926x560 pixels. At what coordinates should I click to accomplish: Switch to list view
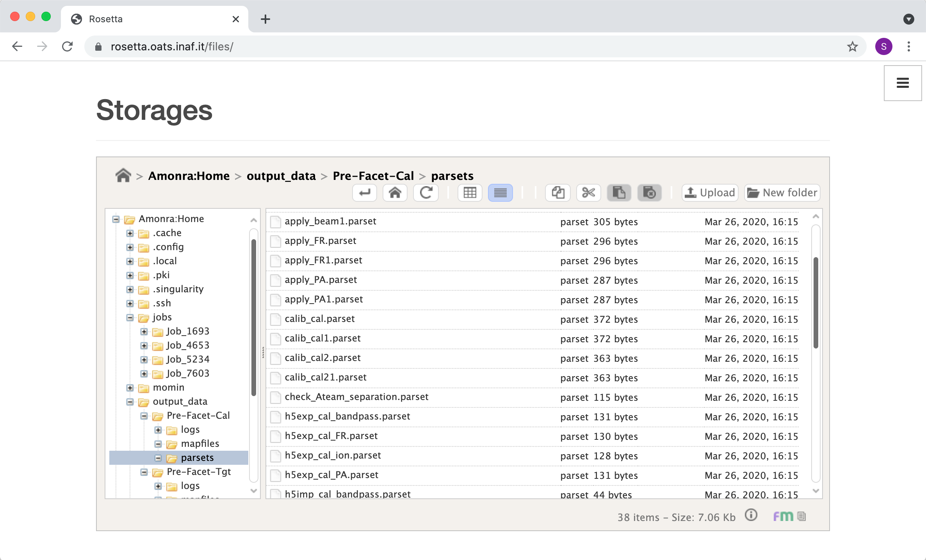(500, 193)
